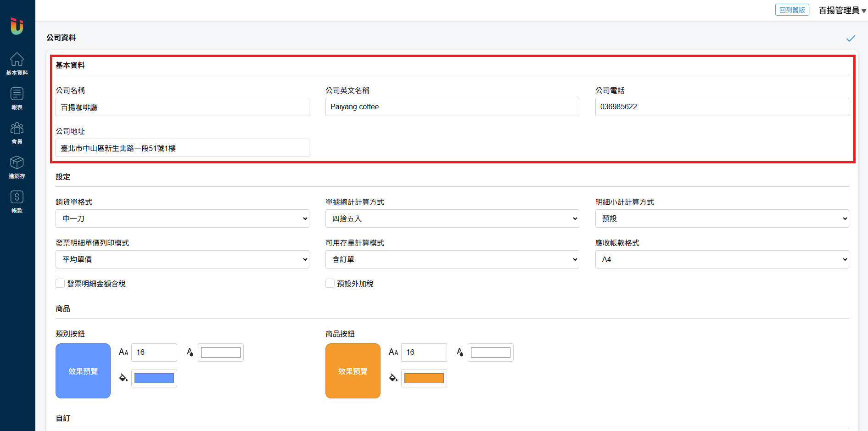
Task: Click category button fill bucket icon
Action: pos(123,378)
